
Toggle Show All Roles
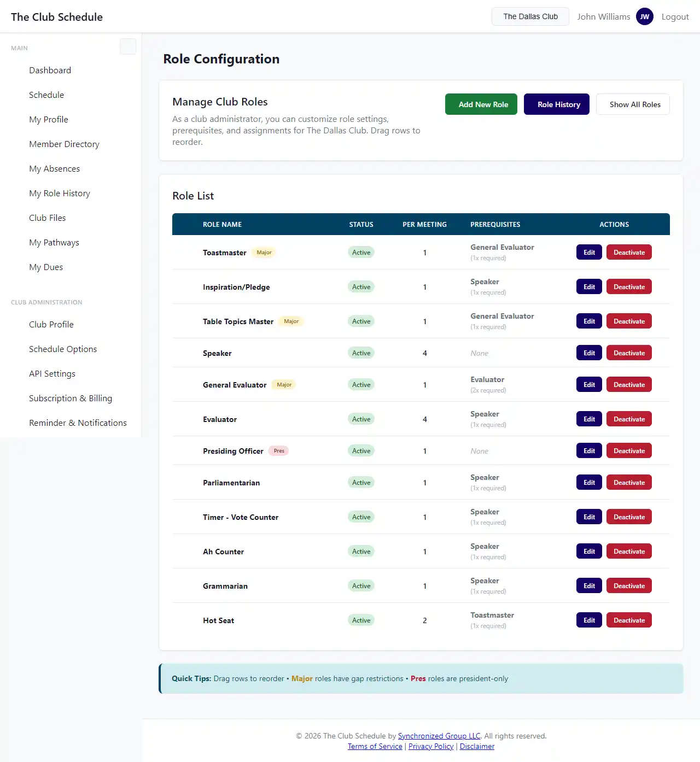pyautogui.click(x=633, y=104)
